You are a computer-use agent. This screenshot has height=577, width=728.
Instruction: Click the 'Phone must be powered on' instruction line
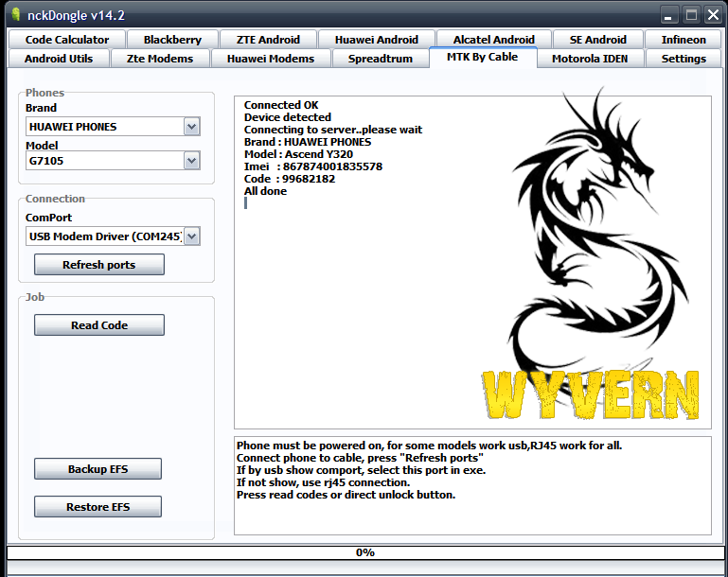429,446
